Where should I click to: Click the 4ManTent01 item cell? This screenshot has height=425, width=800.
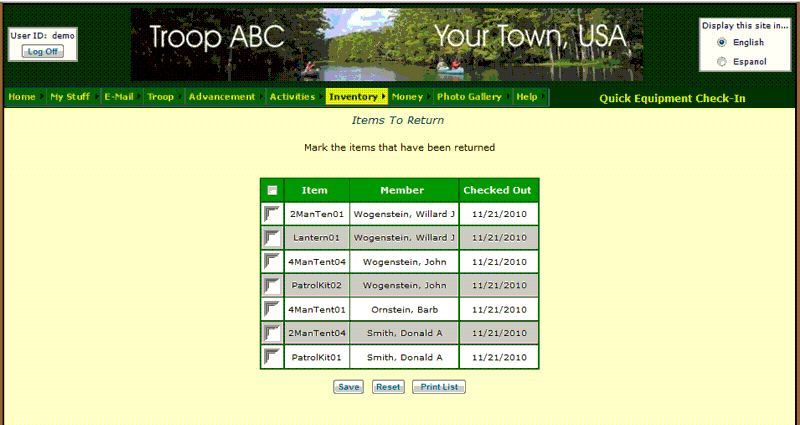click(317, 309)
